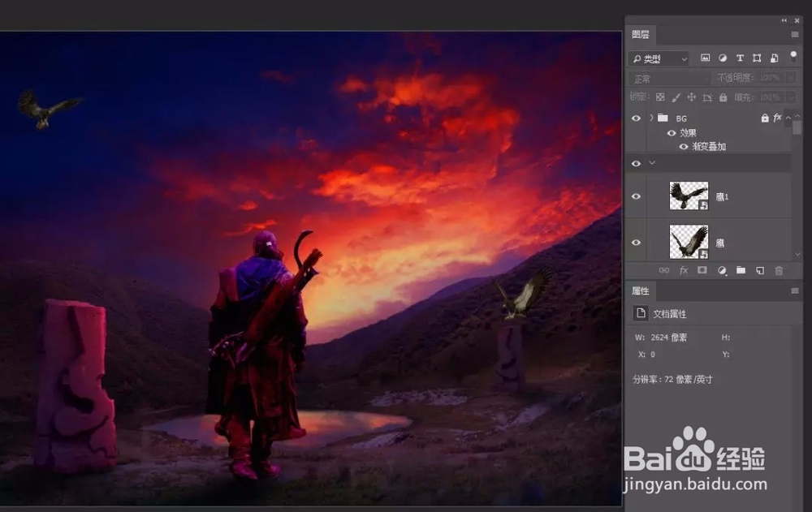This screenshot has height=512, width=812.
Task: Click the 效果 effects label
Action: click(688, 133)
